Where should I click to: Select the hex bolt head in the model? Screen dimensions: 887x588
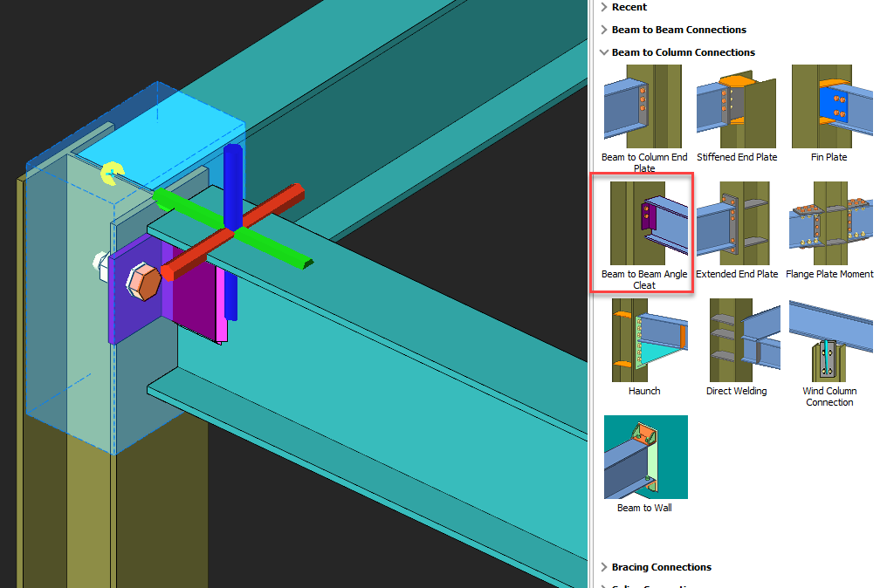click(143, 284)
